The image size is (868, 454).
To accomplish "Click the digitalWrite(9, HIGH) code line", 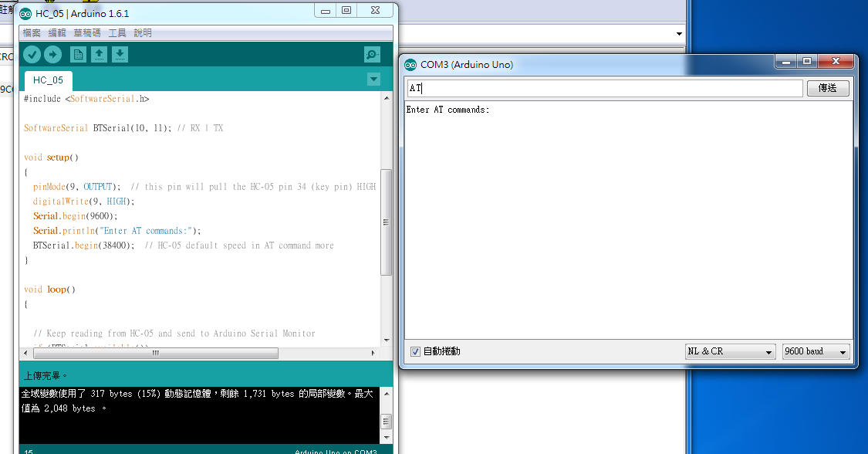I will [x=83, y=202].
